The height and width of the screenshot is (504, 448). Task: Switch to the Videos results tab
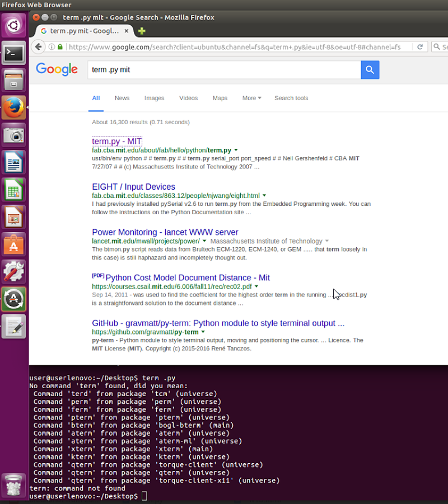(188, 98)
